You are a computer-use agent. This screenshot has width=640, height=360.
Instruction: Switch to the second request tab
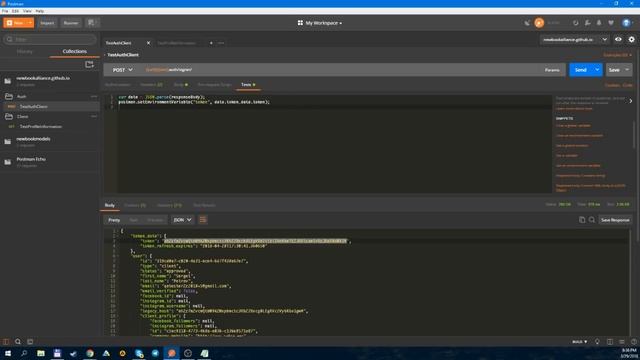177,43
